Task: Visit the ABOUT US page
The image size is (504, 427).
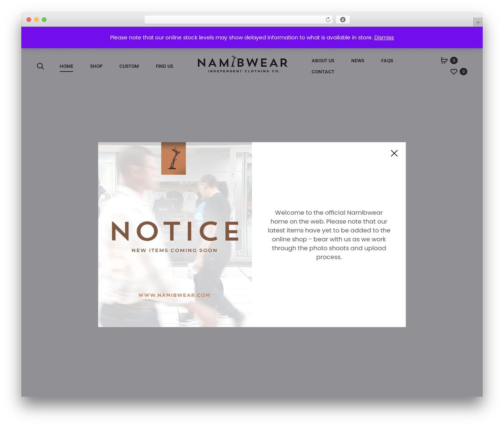Action: (323, 61)
